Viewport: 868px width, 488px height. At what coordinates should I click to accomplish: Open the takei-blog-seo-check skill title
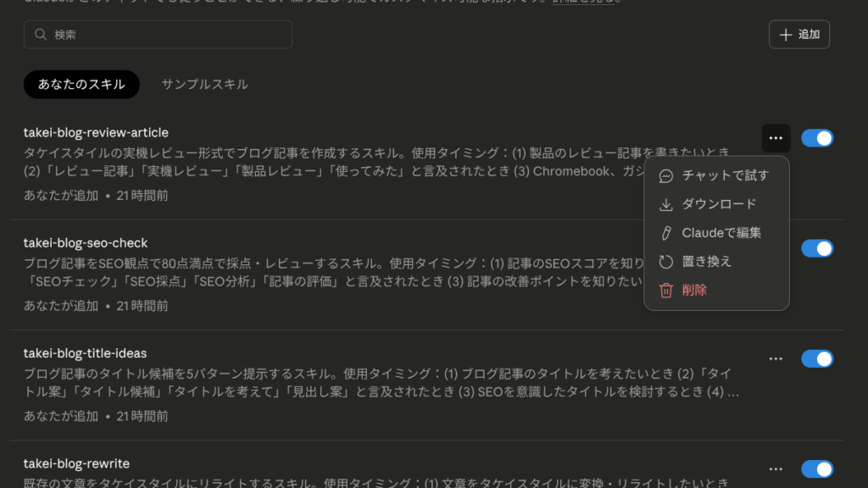pyautogui.click(x=86, y=243)
